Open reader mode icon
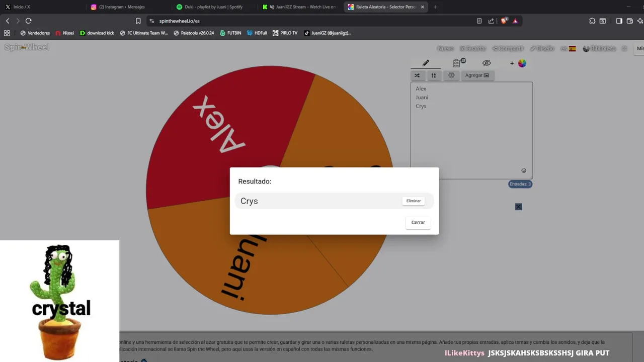 point(479,21)
